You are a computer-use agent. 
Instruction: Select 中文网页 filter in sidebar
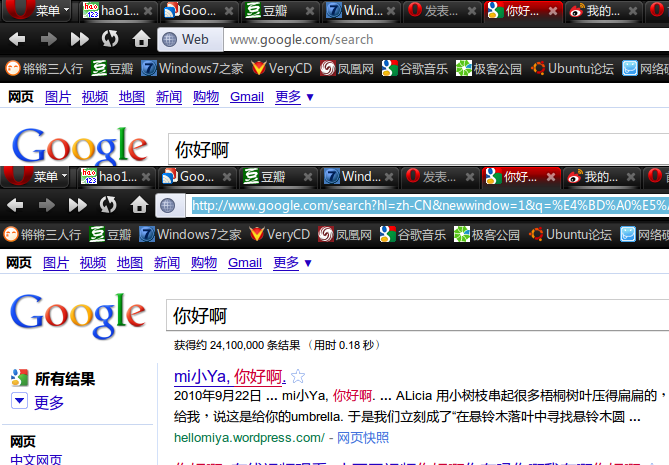pyautogui.click(x=36, y=459)
